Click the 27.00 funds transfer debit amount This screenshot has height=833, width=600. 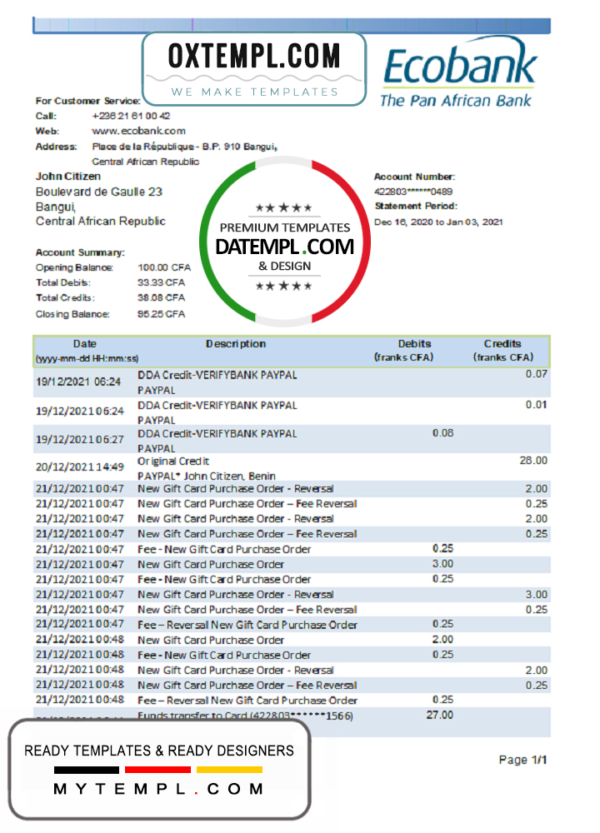click(x=439, y=715)
